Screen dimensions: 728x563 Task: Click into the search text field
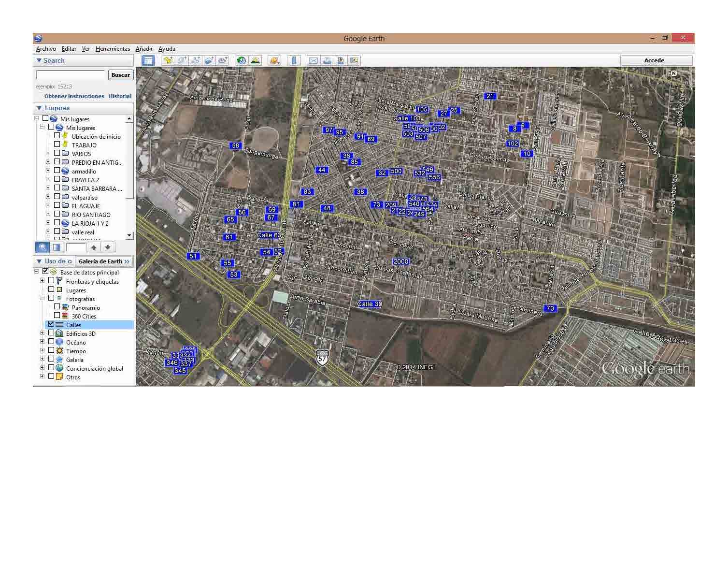71,75
